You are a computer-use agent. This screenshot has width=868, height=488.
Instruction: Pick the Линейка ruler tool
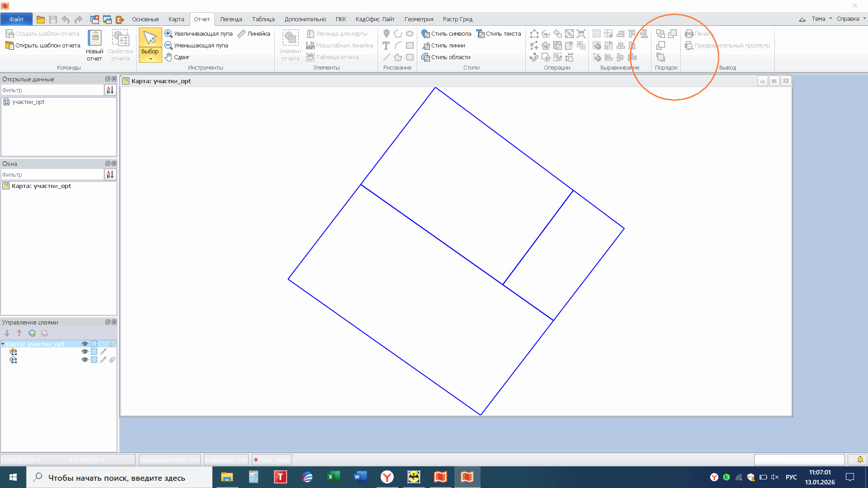tap(254, 34)
